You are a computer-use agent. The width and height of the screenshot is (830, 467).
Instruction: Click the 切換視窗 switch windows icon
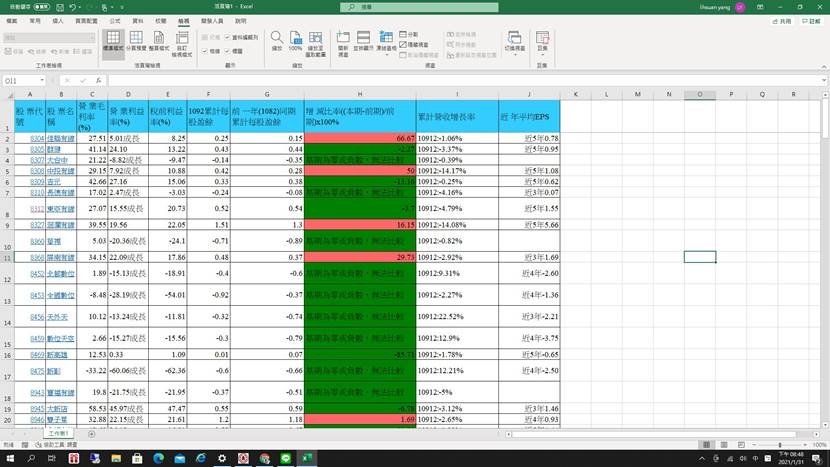click(513, 40)
